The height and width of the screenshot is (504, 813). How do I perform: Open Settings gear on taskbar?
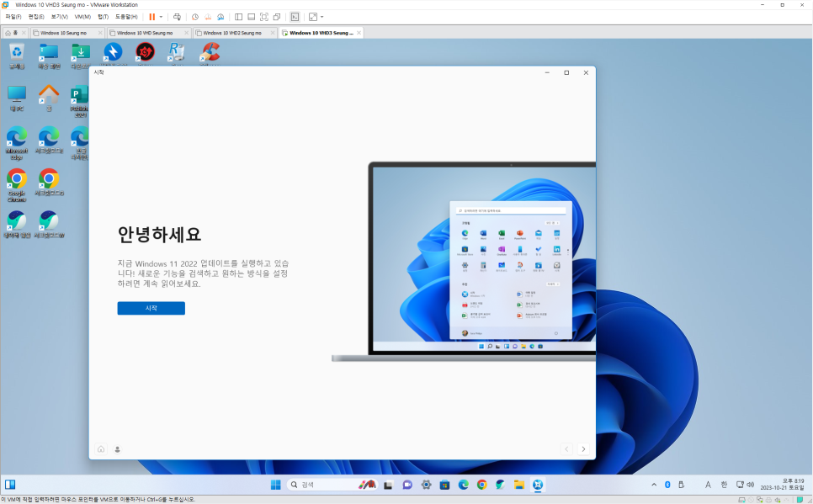coord(426,485)
